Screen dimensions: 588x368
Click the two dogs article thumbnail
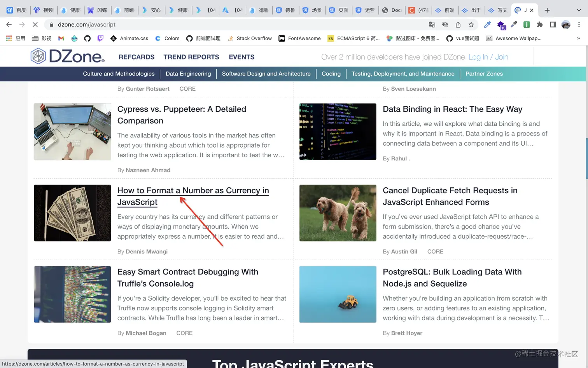(x=338, y=213)
